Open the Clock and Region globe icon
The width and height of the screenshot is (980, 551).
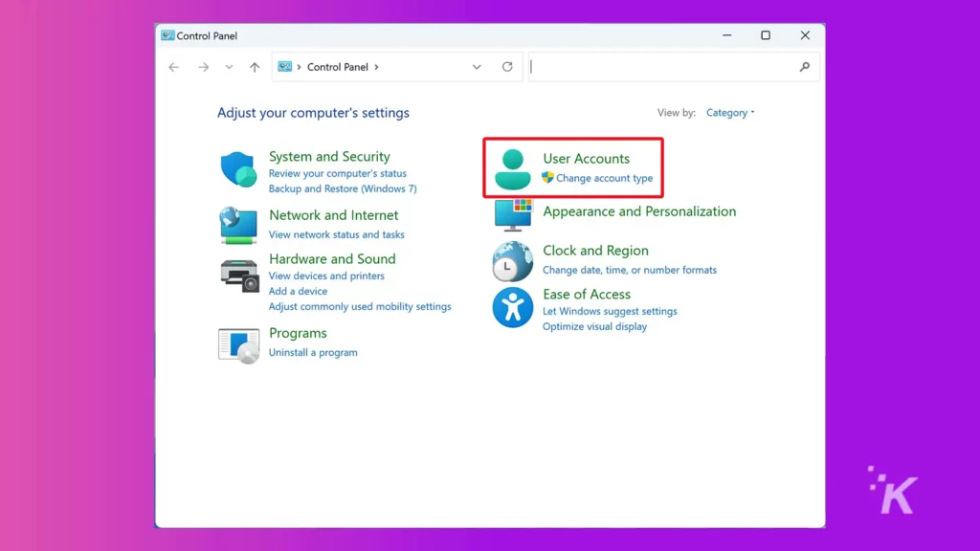click(x=513, y=261)
